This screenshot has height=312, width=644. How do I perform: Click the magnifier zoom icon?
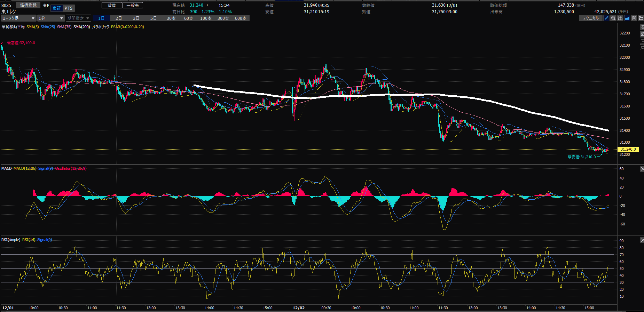(613, 18)
